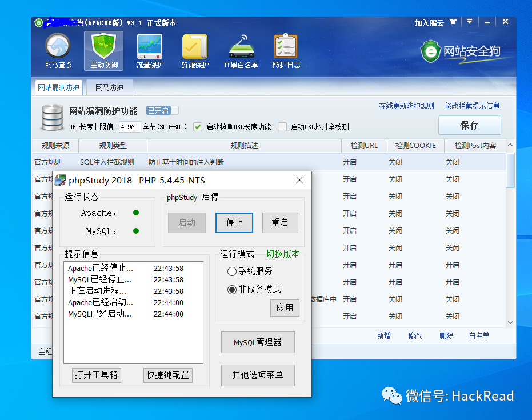Click the 打开工具箱 button
532x420 pixels.
coord(97,375)
